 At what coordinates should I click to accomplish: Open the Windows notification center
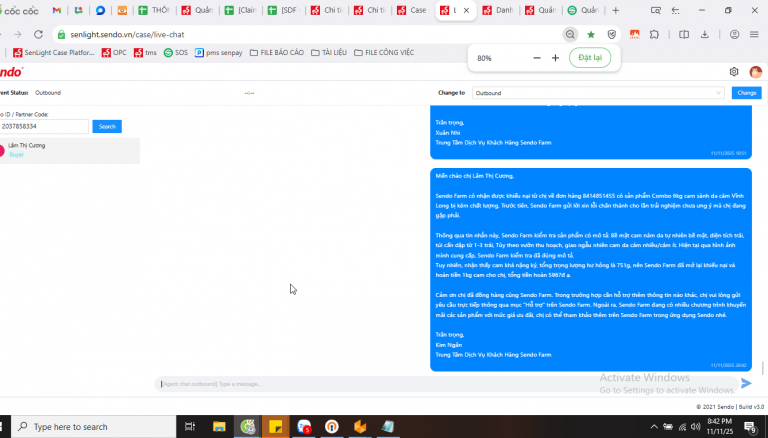coord(750,427)
